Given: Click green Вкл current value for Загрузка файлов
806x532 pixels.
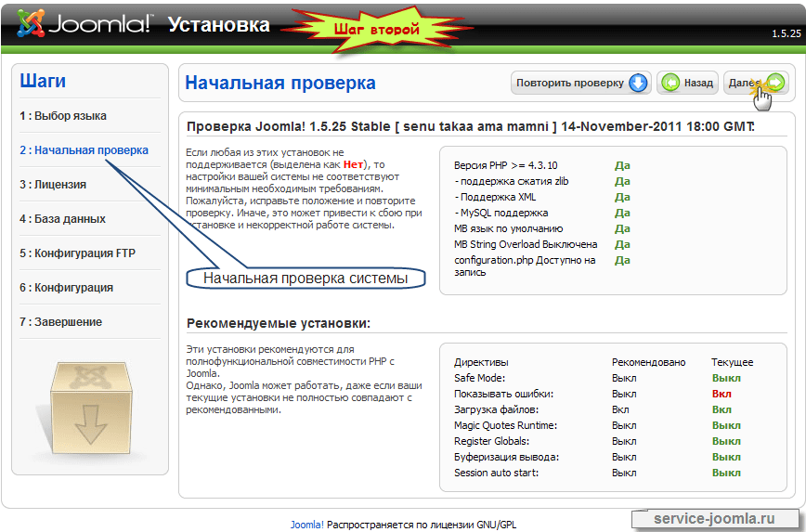Looking at the screenshot, I should [721, 410].
